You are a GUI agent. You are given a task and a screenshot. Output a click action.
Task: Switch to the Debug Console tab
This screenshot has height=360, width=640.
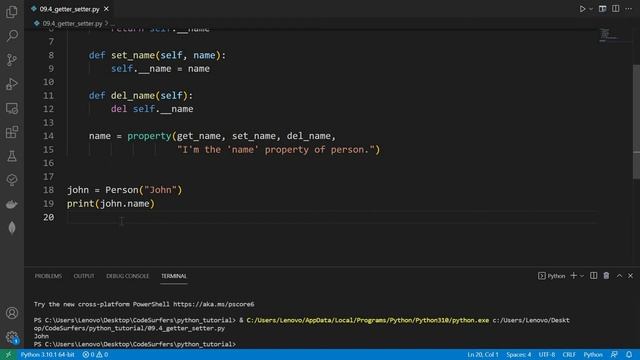(x=127, y=276)
